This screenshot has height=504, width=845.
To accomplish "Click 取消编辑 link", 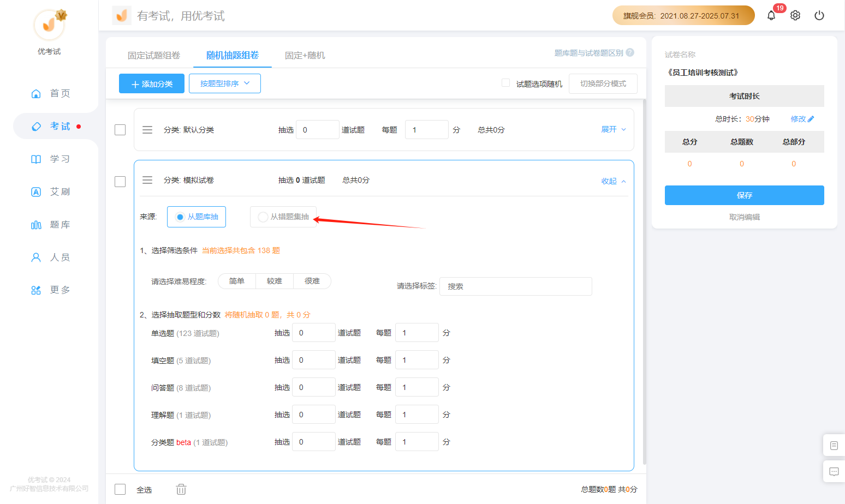I will (745, 217).
